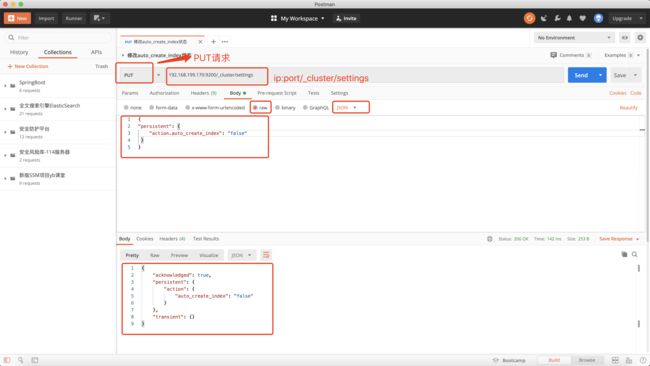Image resolution: width=650 pixels, height=366 pixels.
Task: Open the Save options dropdown arrow
Action: tap(635, 75)
